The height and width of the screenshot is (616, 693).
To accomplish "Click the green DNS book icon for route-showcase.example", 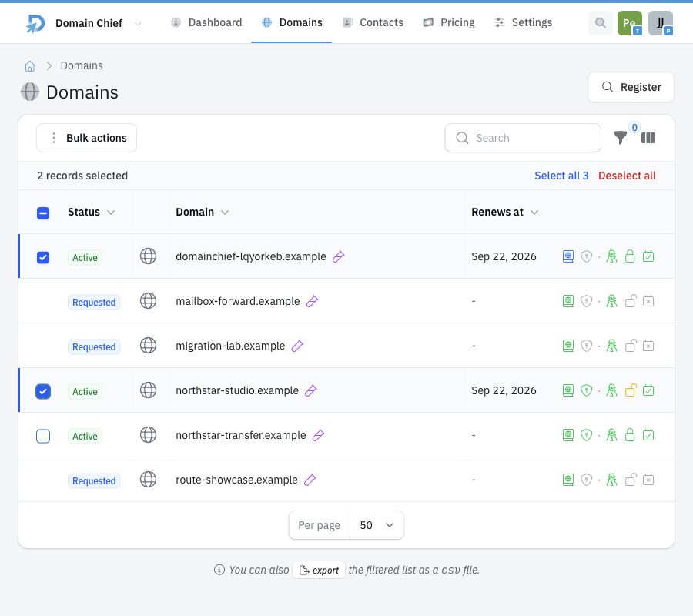I will [568, 480].
